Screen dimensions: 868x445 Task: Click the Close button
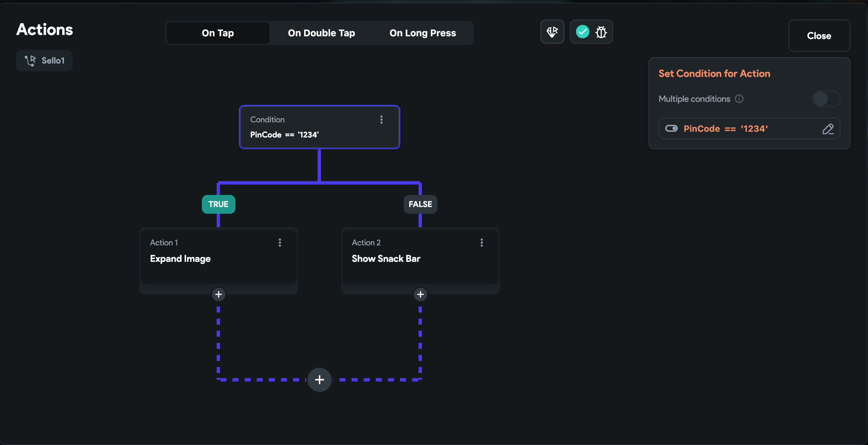click(x=819, y=36)
